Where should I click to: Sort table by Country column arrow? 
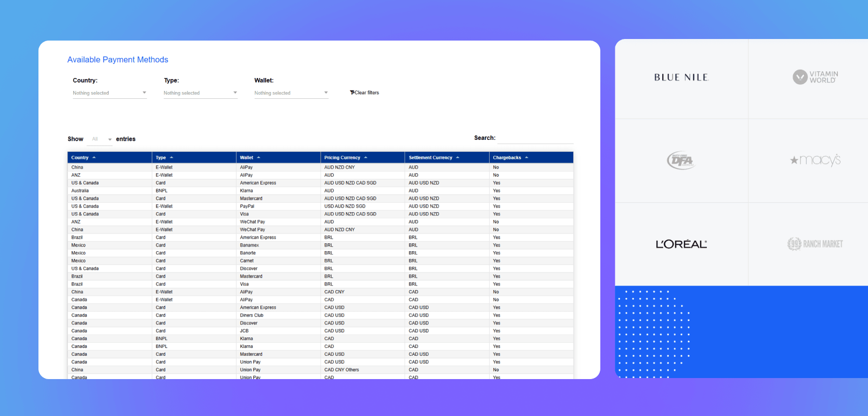(94, 158)
